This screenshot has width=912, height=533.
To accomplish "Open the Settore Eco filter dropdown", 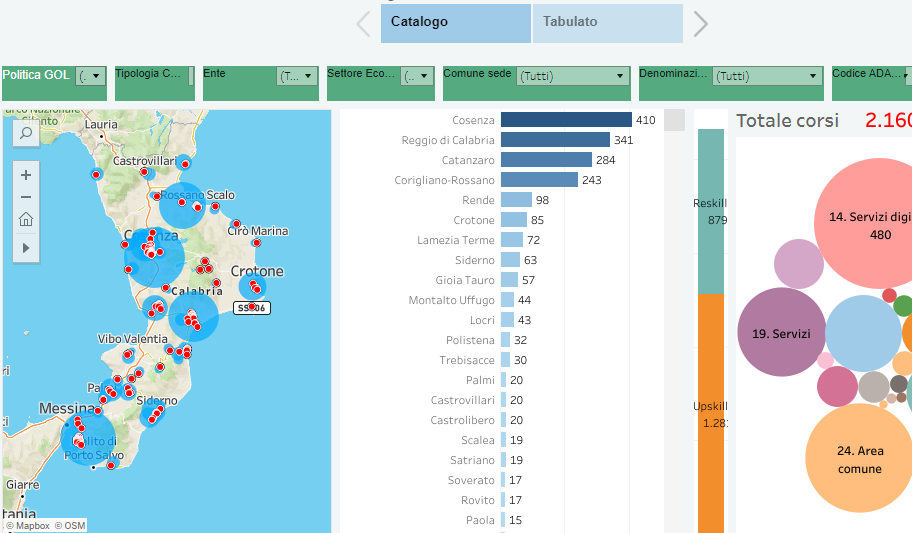I will point(417,76).
